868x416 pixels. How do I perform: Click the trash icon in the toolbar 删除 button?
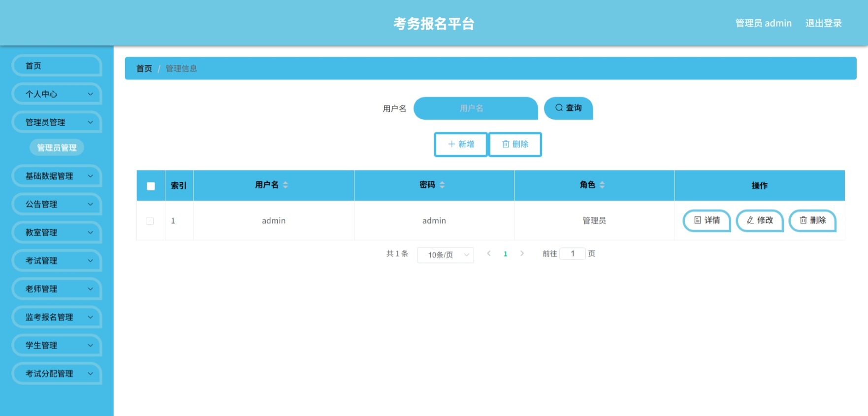(x=506, y=144)
